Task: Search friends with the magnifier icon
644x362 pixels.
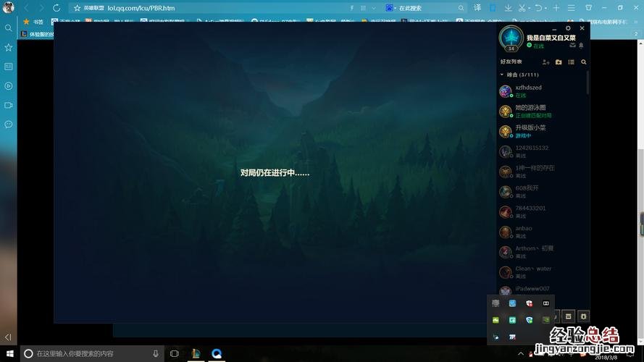Action: 584,62
